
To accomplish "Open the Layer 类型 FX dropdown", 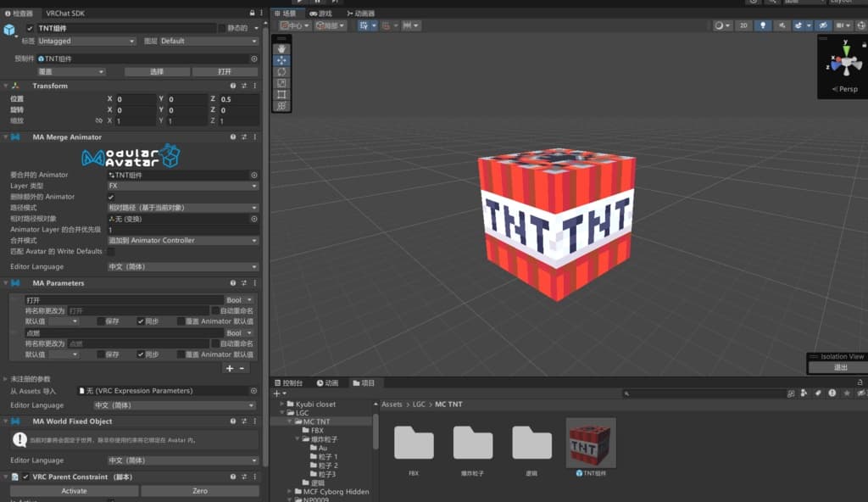I will pos(182,186).
